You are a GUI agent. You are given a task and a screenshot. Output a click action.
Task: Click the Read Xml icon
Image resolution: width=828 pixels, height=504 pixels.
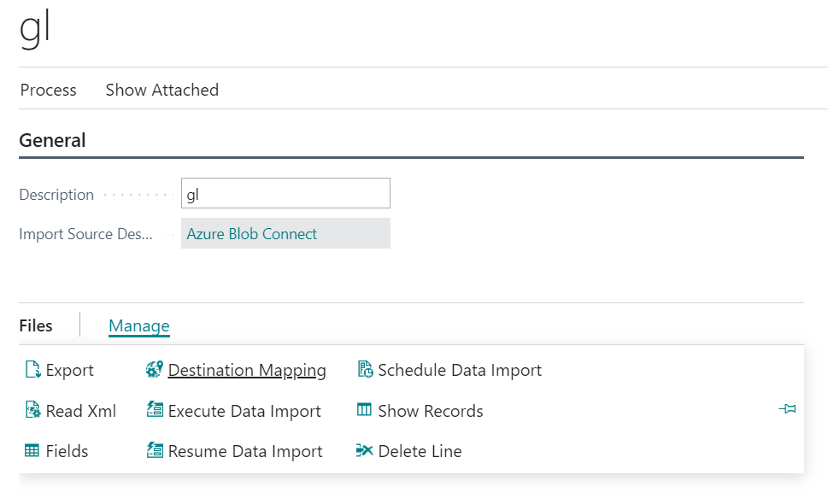point(32,411)
